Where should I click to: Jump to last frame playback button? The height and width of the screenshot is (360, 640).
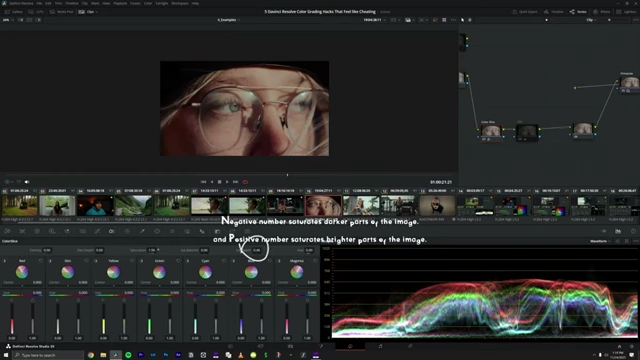pyautogui.click(x=236, y=182)
